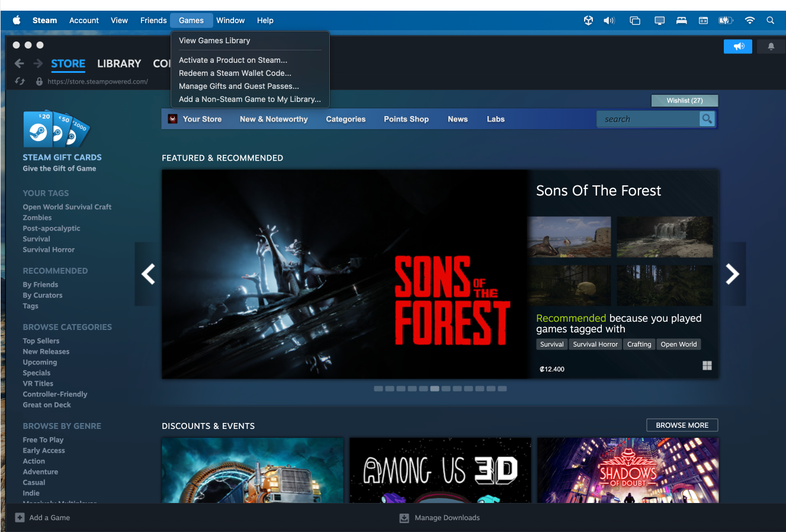
Task: Click the search magnifier button in store
Action: (707, 119)
